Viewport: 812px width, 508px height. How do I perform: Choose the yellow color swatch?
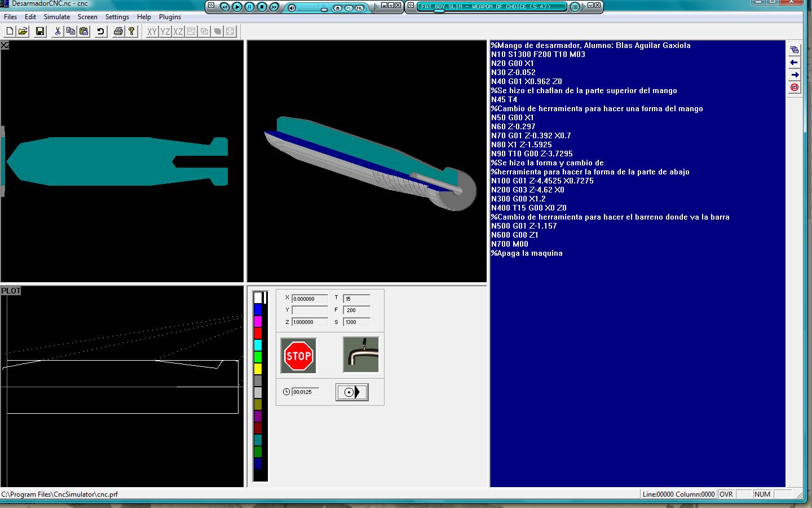[258, 369]
